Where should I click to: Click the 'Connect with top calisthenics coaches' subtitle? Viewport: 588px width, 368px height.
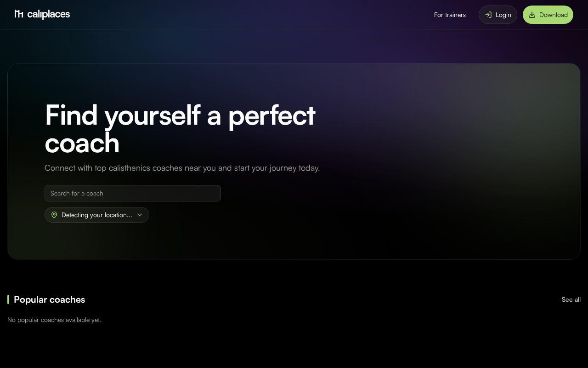tap(182, 168)
